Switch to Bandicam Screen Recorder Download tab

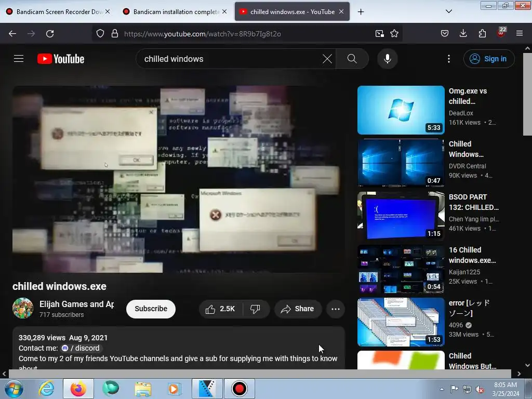[x=58, y=11]
